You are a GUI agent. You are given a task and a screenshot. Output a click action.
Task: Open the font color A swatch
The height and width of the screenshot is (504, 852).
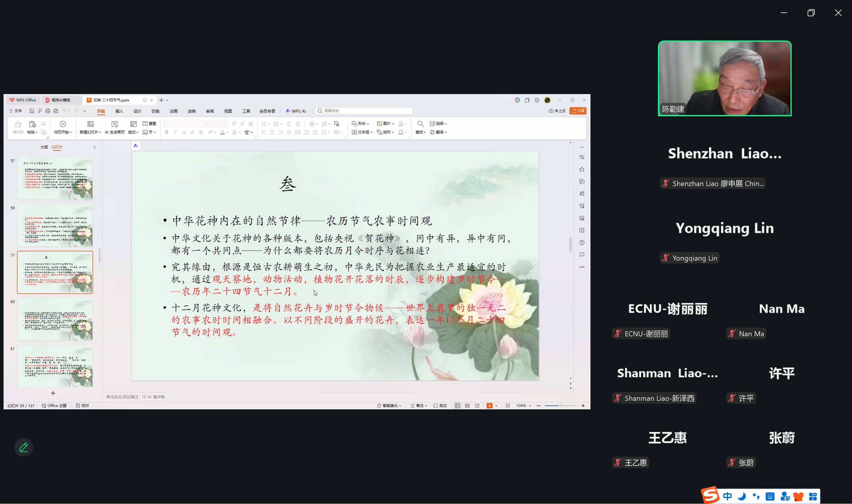[x=222, y=133]
